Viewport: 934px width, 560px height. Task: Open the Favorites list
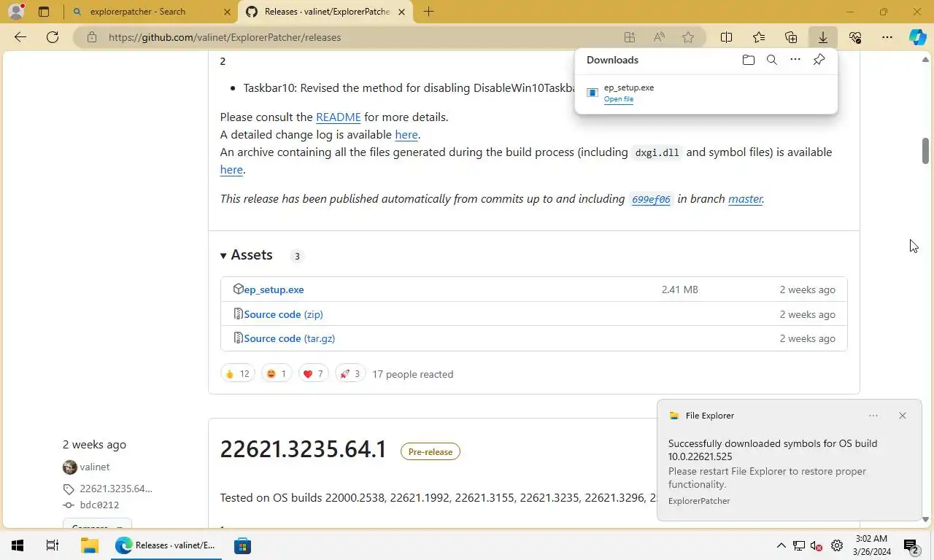pyautogui.click(x=759, y=37)
